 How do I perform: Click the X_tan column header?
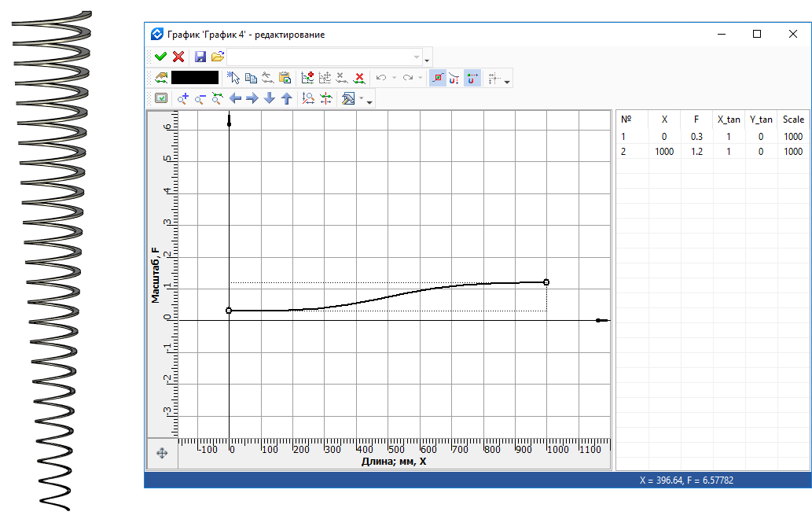click(729, 120)
